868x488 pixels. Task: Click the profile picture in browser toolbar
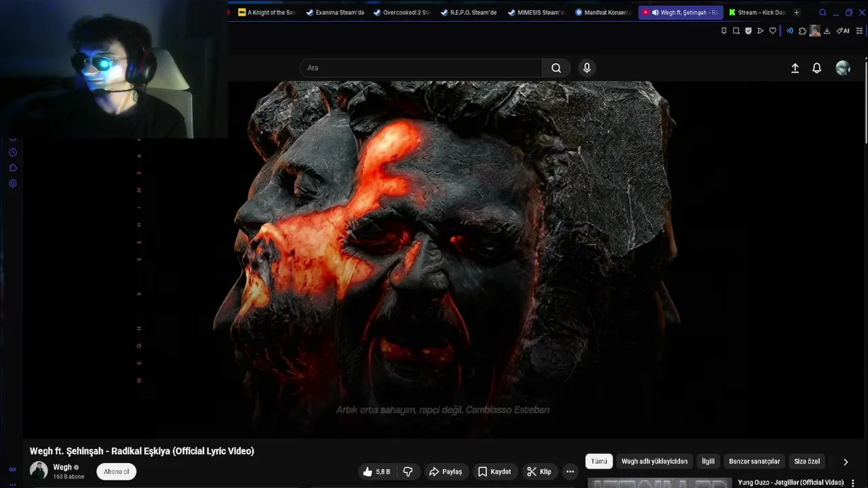814,30
